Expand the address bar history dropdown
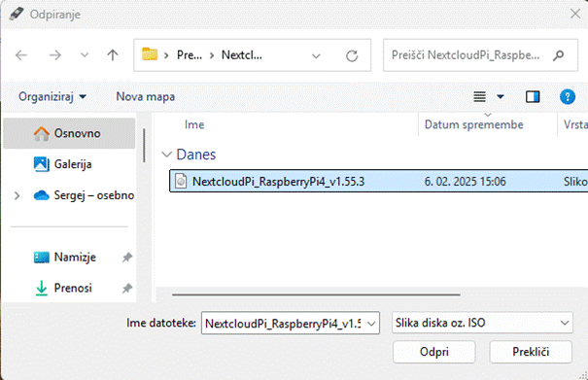The height and width of the screenshot is (380, 588). [316, 56]
